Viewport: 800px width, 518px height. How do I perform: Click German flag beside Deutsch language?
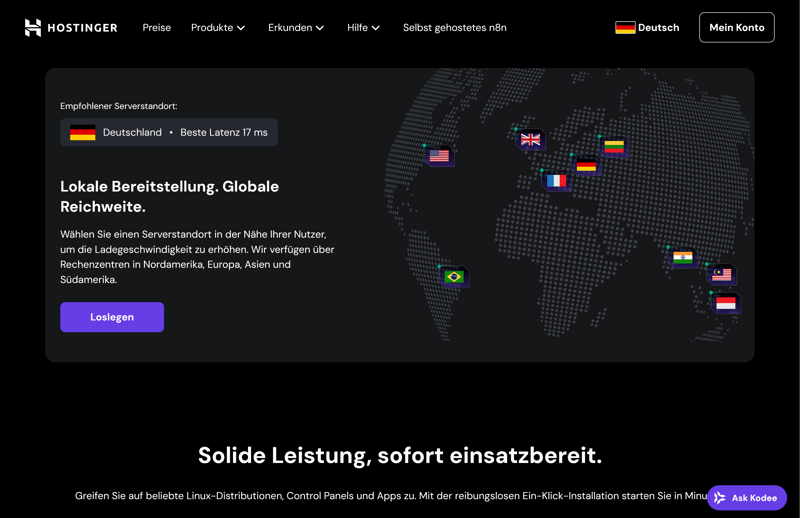pos(625,28)
